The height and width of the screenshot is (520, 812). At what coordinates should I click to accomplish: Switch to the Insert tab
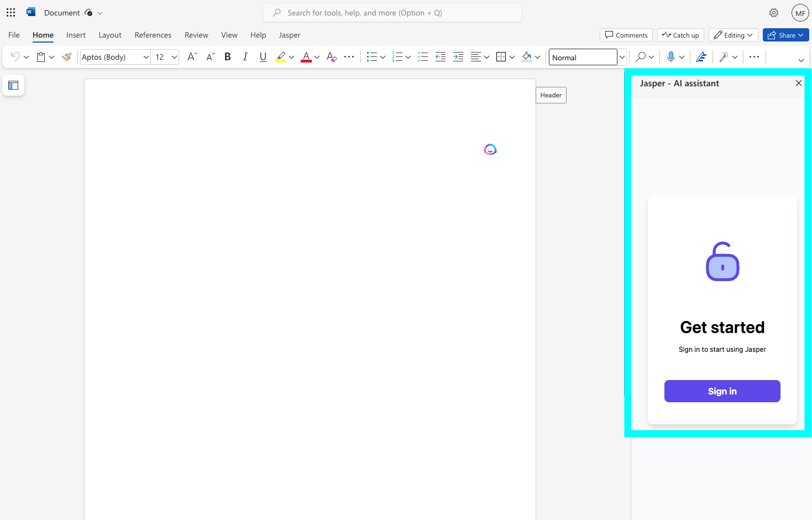pyautogui.click(x=76, y=35)
